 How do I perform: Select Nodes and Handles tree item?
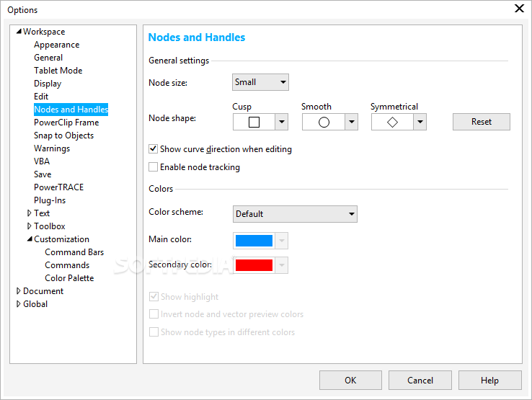[x=71, y=110]
